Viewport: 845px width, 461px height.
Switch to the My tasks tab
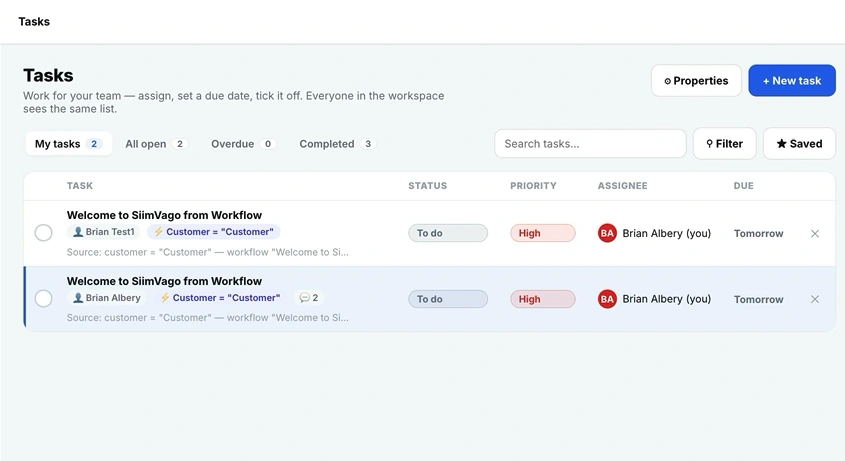click(x=68, y=144)
